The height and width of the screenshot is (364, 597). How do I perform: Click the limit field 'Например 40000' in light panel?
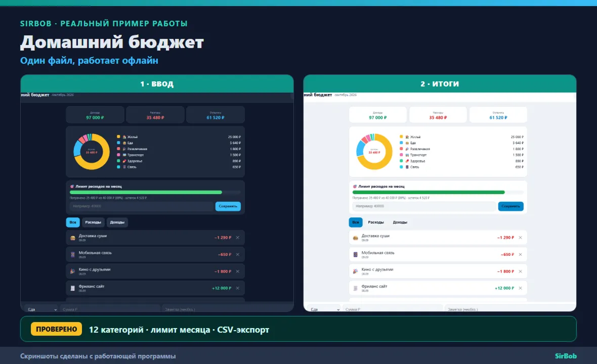tap(424, 206)
